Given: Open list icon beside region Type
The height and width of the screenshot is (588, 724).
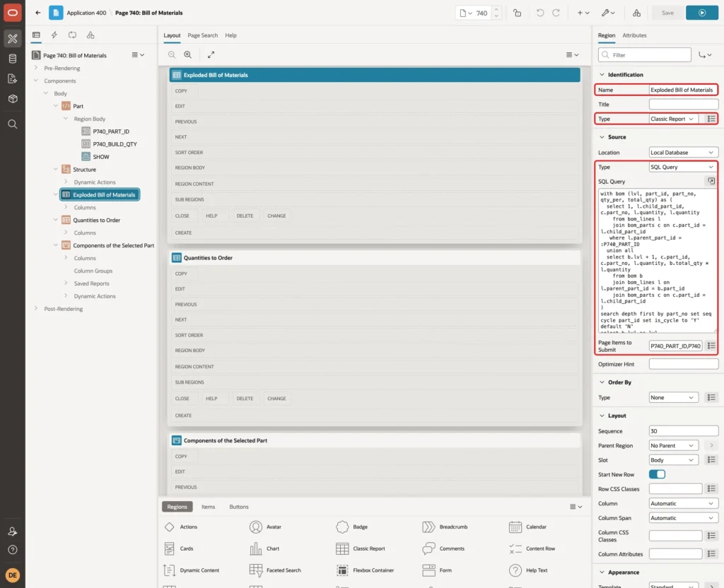Looking at the screenshot, I should pos(711,119).
